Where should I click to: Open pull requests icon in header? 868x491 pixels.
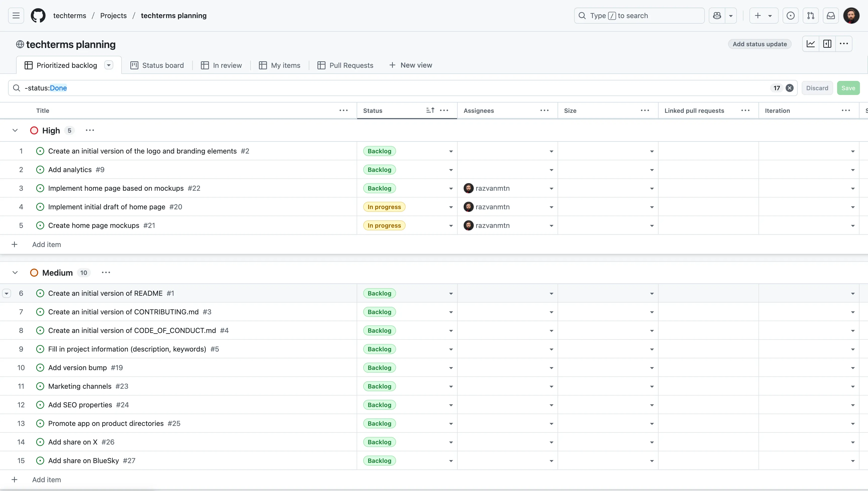click(x=811, y=16)
